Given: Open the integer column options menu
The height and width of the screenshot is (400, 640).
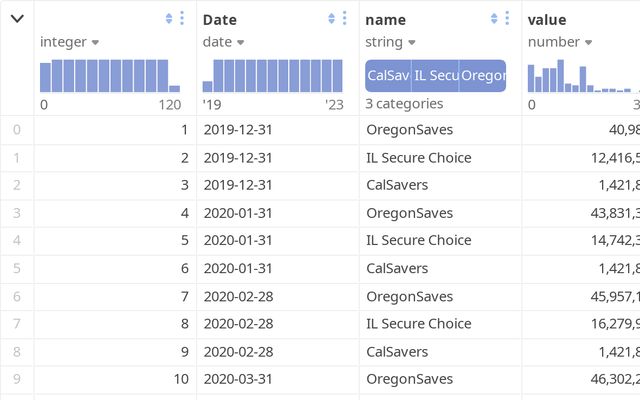Looking at the screenshot, I should click(181, 19).
